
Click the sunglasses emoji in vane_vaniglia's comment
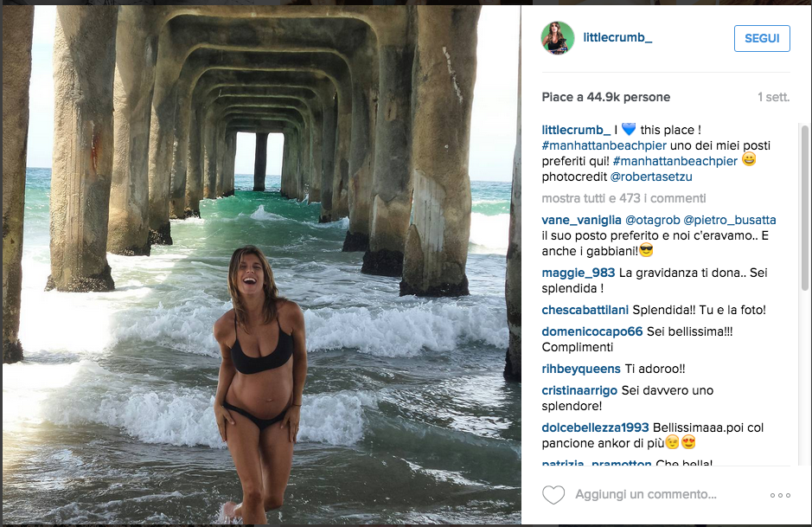pyautogui.click(x=647, y=249)
